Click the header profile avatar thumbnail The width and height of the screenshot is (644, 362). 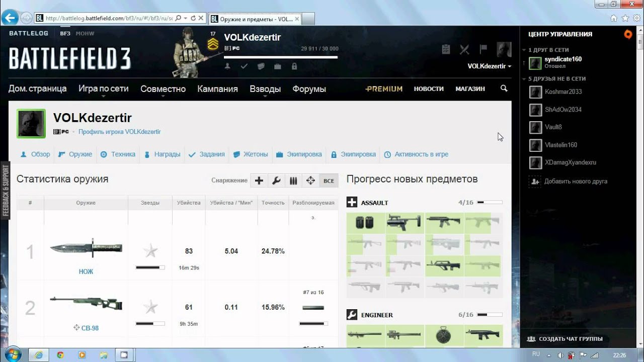coord(504,49)
